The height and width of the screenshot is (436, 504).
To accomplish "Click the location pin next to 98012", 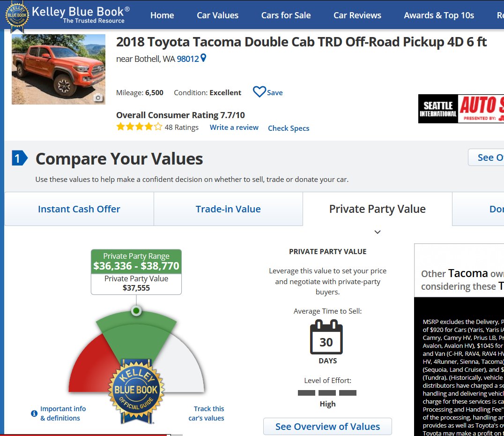I will [x=203, y=58].
